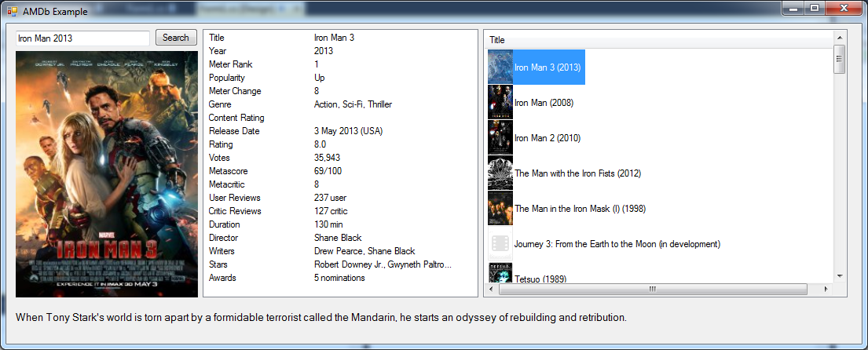868x350 pixels.
Task: Click the Awards value 5 nominations
Action: pos(339,278)
